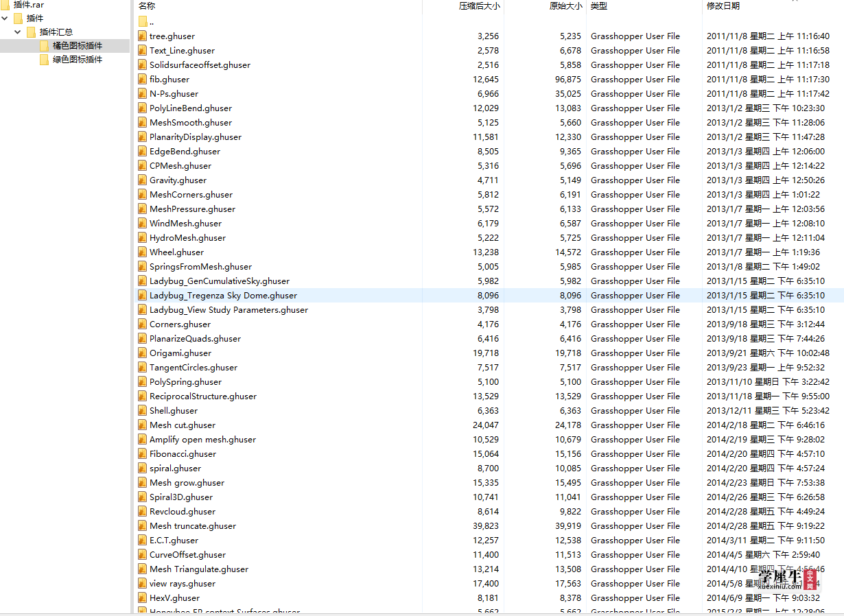Select PolySpring.ghuser file name
The image size is (844, 616).
point(185,381)
